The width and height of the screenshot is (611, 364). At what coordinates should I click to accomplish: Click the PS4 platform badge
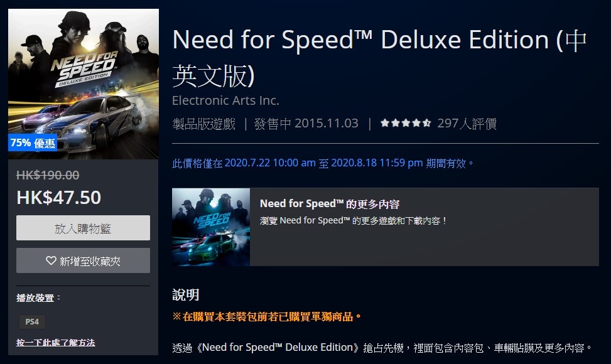(32, 321)
